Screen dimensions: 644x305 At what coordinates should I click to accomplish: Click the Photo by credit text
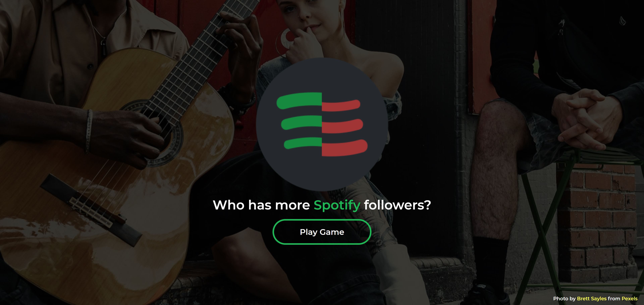564,298
